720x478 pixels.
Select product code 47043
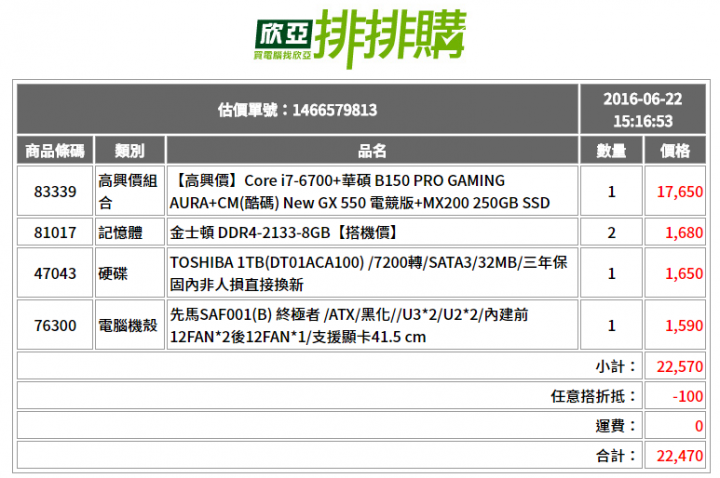[x=55, y=273]
